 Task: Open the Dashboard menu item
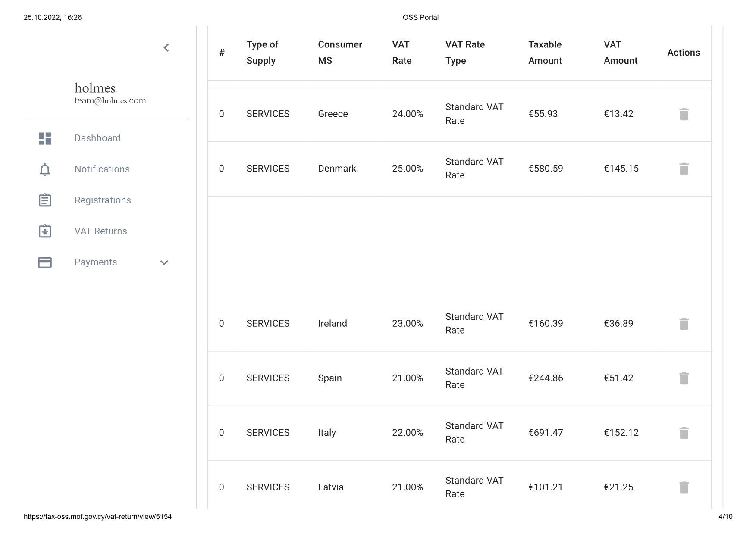[x=98, y=138]
